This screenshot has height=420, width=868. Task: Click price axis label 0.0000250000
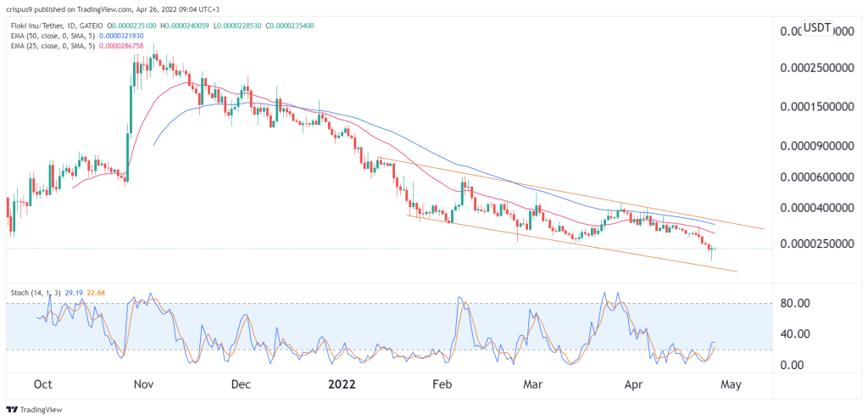(818, 244)
